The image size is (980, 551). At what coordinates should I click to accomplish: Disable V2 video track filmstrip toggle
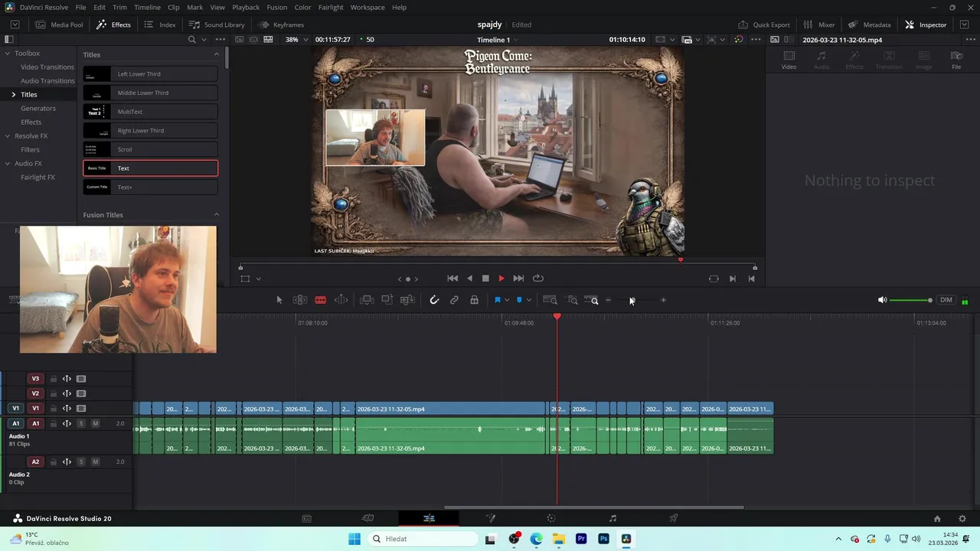[81, 393]
